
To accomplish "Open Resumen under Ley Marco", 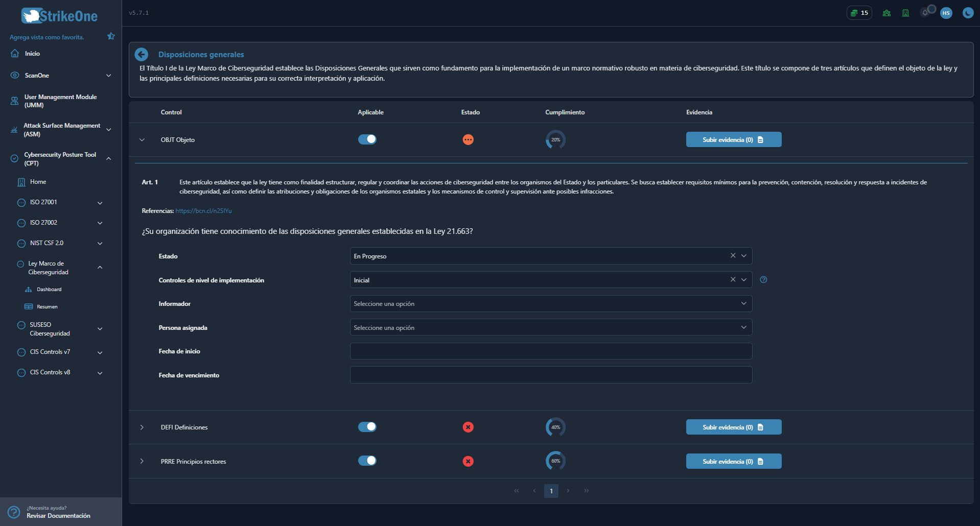I will click(x=47, y=307).
